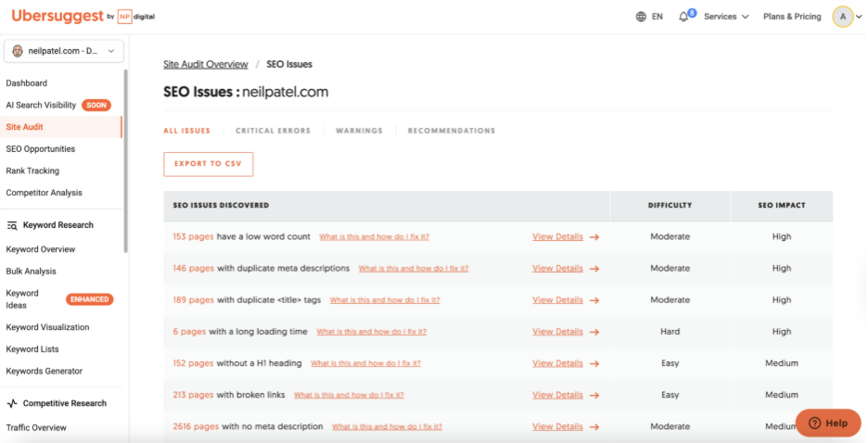This screenshot has height=443, width=868.
Task: View Details for long loading time
Action: (x=557, y=332)
